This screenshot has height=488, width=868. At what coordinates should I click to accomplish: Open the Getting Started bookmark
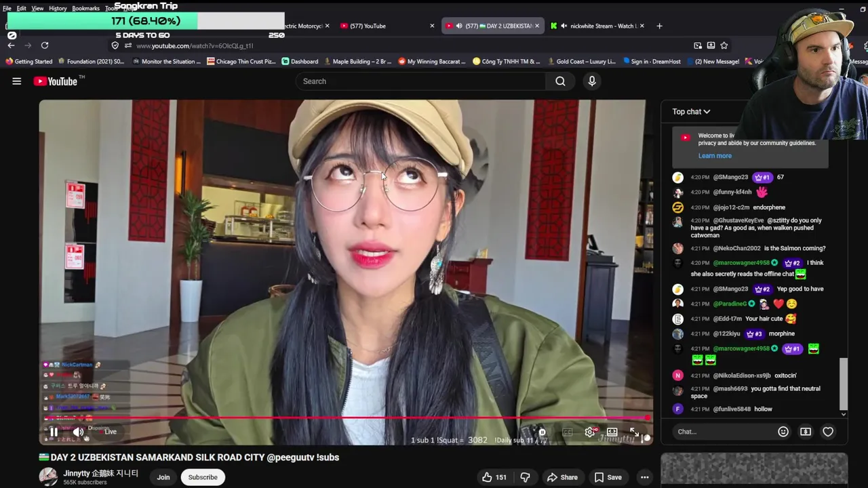(28, 61)
